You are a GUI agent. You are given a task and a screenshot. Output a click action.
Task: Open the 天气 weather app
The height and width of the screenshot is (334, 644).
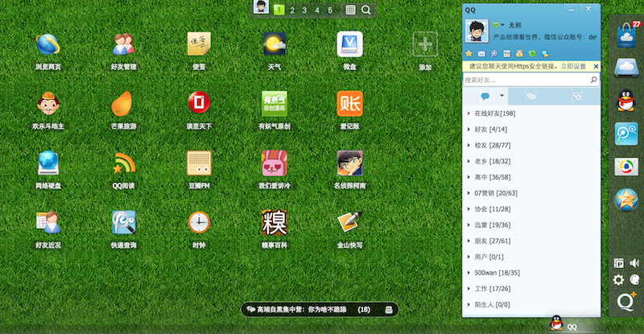275,44
